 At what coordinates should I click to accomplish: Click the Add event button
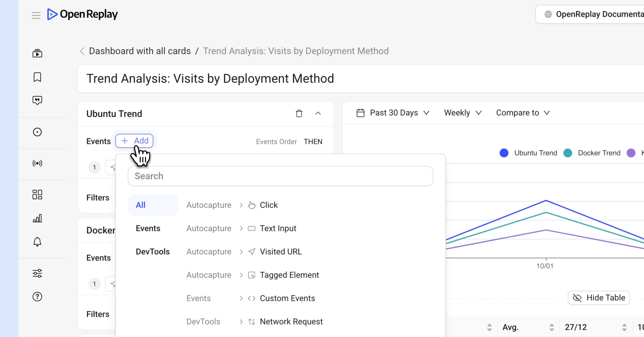(134, 141)
